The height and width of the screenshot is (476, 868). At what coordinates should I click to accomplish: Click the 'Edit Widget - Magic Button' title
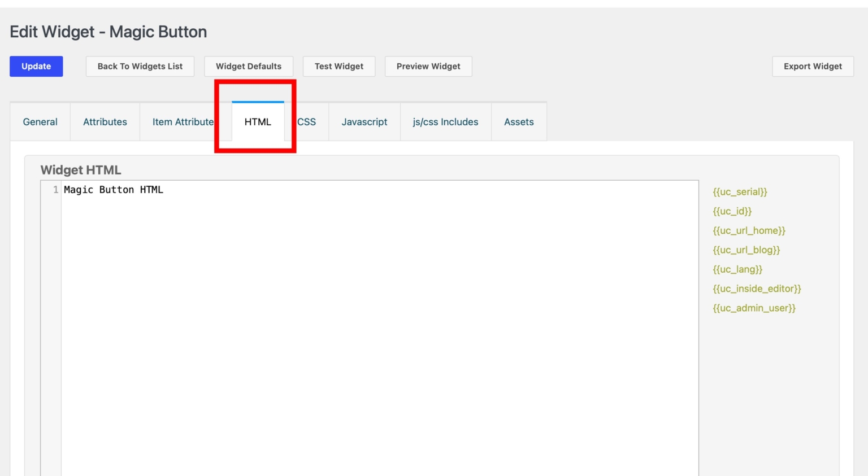coord(108,32)
